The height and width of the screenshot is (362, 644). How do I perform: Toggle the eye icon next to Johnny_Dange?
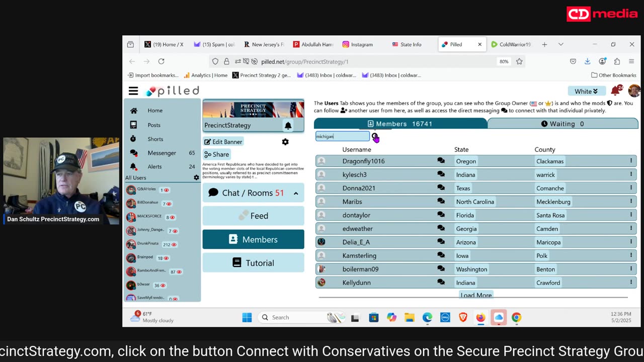click(175, 231)
